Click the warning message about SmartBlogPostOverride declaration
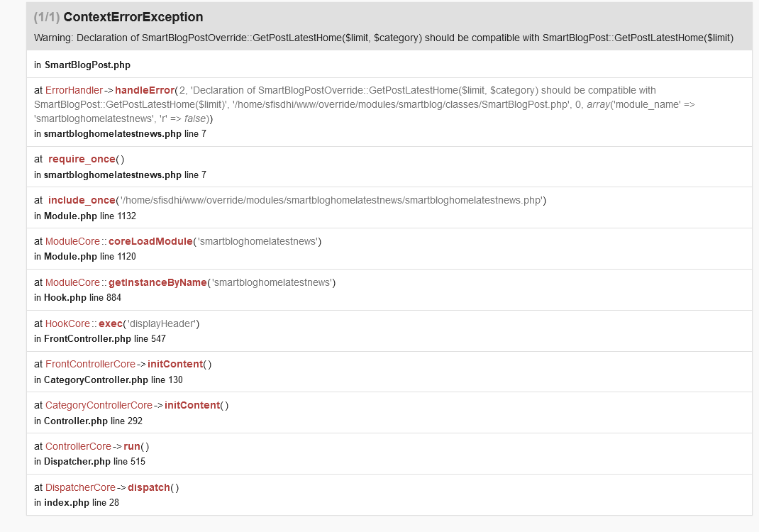759x532 pixels. [383, 38]
